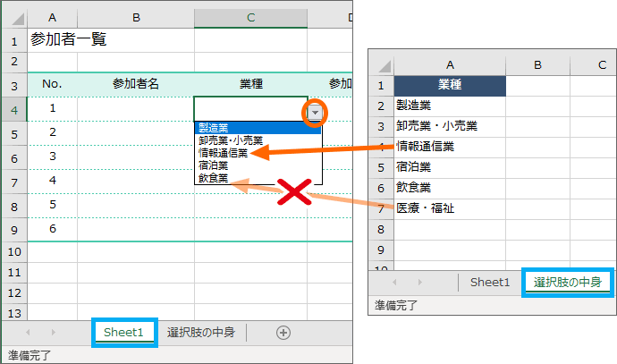This screenshot has width=617, height=364.
Task: Switch to the Sheet1 tab in left window
Action: 123,333
